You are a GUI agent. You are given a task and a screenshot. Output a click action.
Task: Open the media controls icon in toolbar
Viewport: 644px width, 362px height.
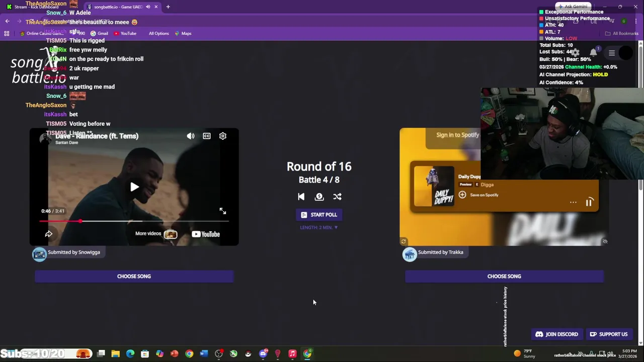(611, 21)
